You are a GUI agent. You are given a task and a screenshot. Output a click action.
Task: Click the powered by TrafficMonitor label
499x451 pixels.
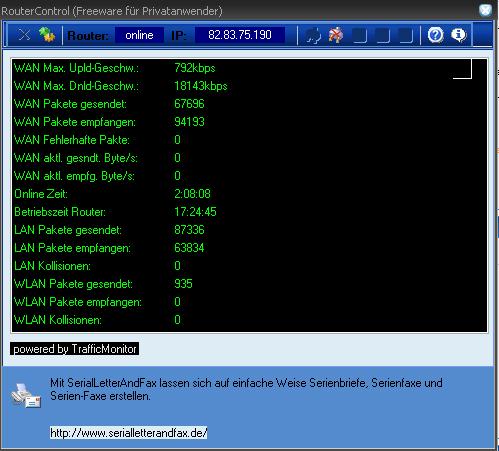(x=74, y=349)
